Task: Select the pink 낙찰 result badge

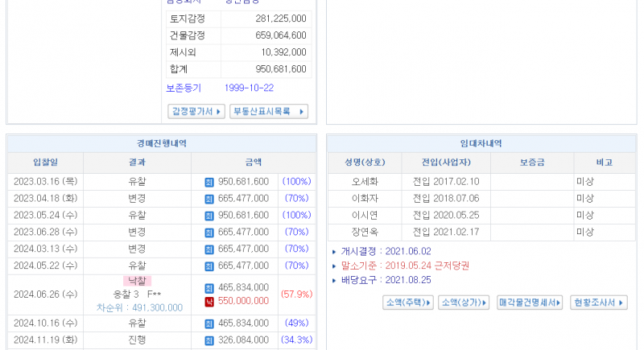Action: coord(138,281)
